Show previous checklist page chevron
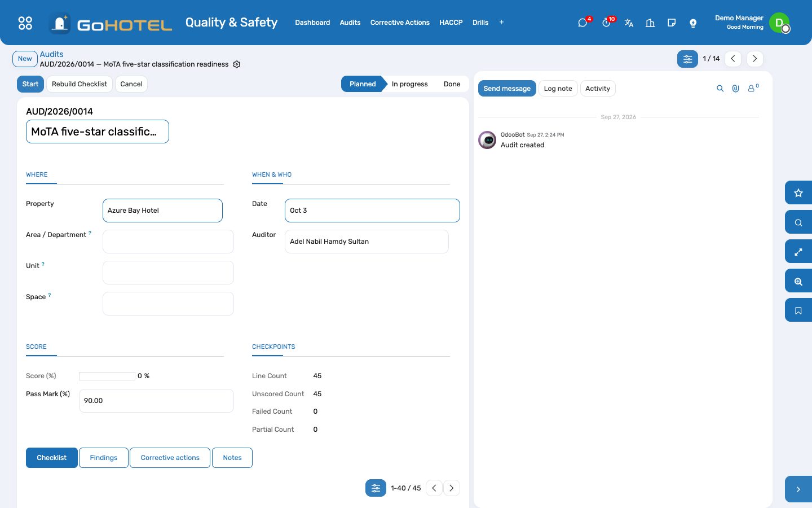The image size is (812, 508). [434, 488]
